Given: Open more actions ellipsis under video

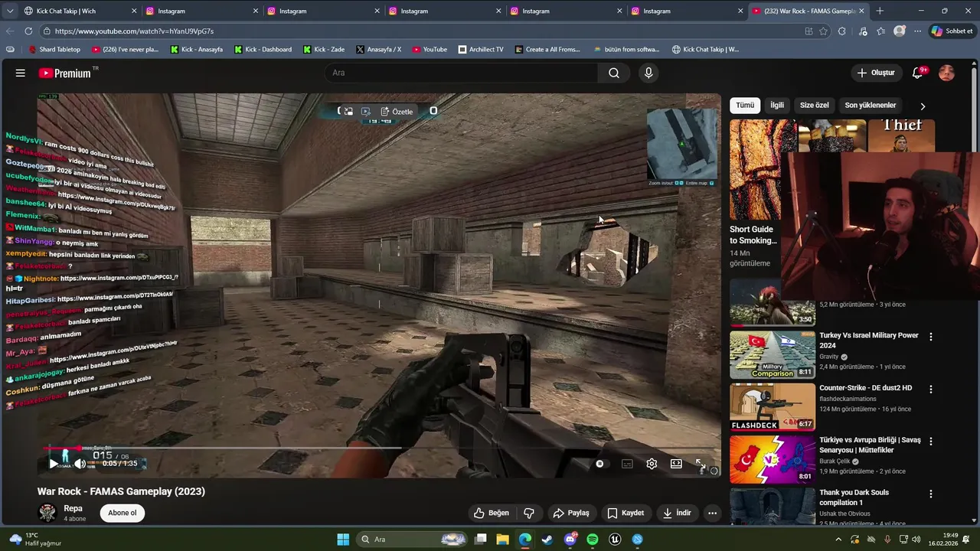Looking at the screenshot, I should [713, 513].
